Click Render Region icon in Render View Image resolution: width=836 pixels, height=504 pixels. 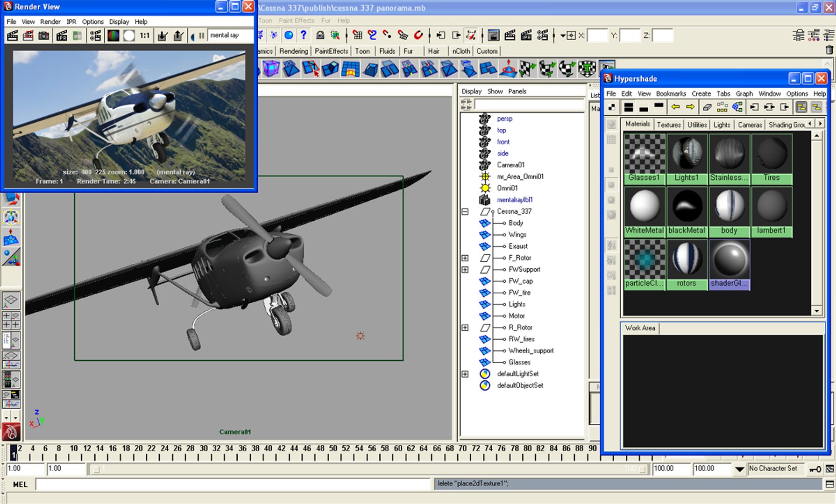click(x=28, y=35)
